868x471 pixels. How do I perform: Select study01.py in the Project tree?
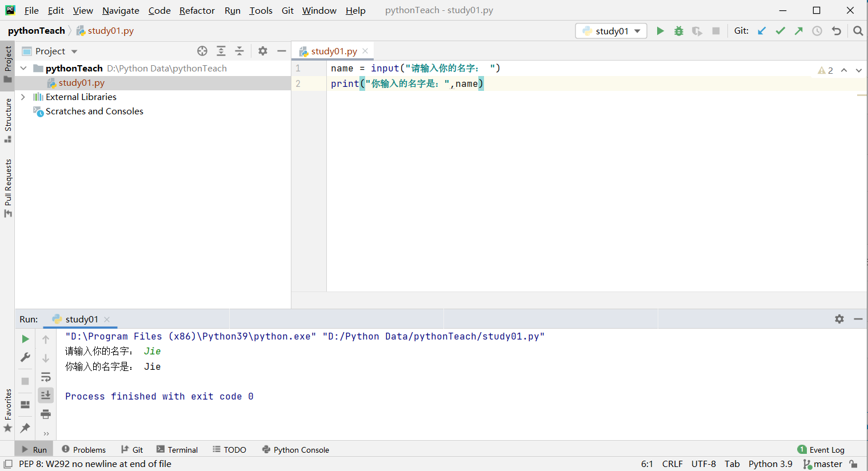tap(82, 83)
